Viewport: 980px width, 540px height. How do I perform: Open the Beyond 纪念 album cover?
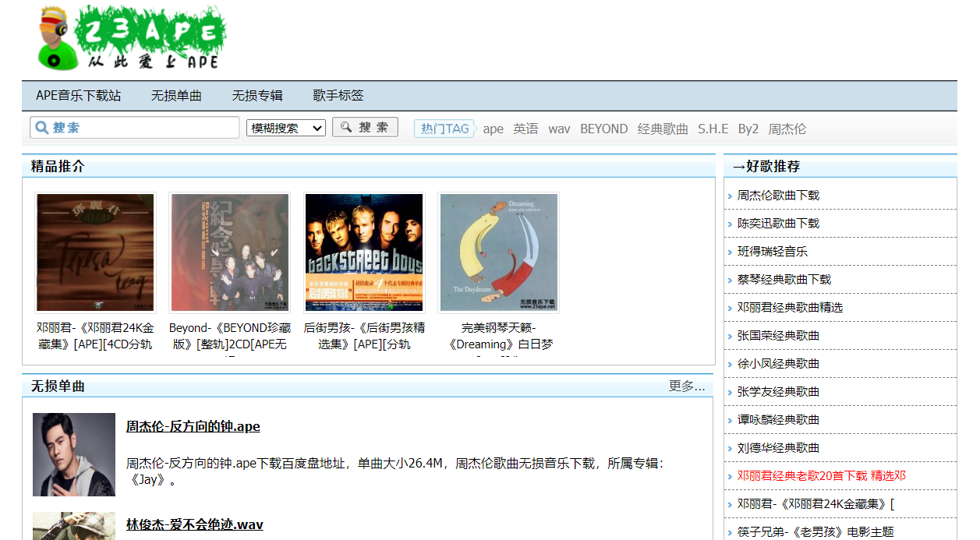click(229, 253)
